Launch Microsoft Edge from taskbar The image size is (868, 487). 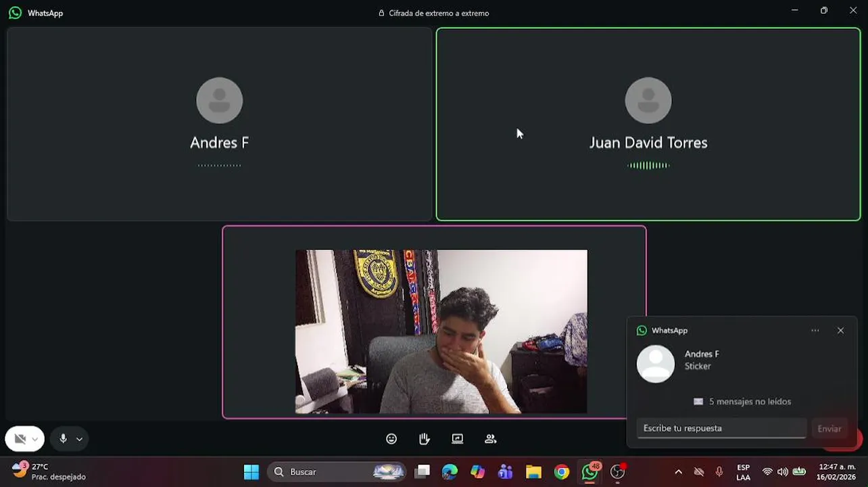[450, 472]
